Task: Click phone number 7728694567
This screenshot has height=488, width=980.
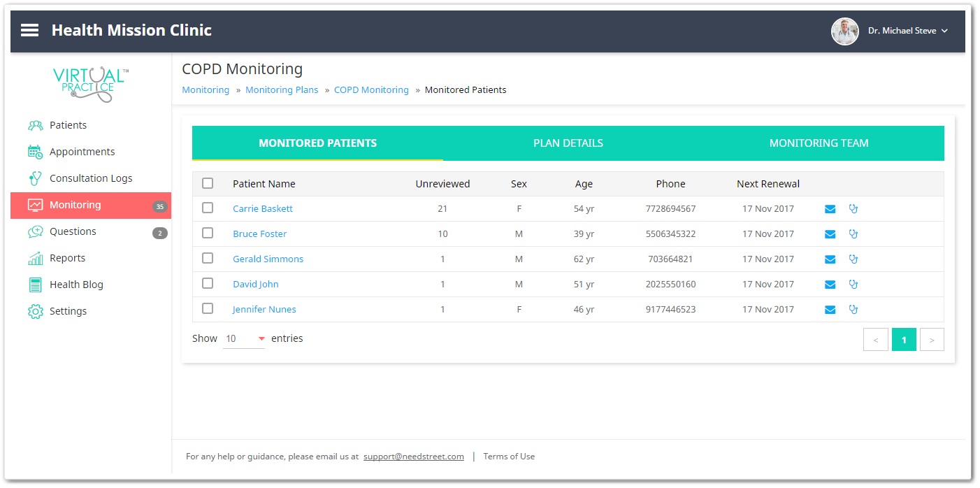Action: pos(670,209)
